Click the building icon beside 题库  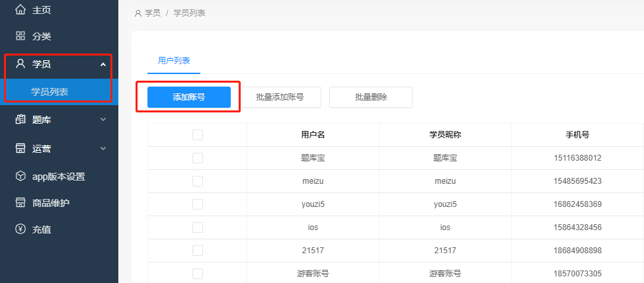coord(20,120)
